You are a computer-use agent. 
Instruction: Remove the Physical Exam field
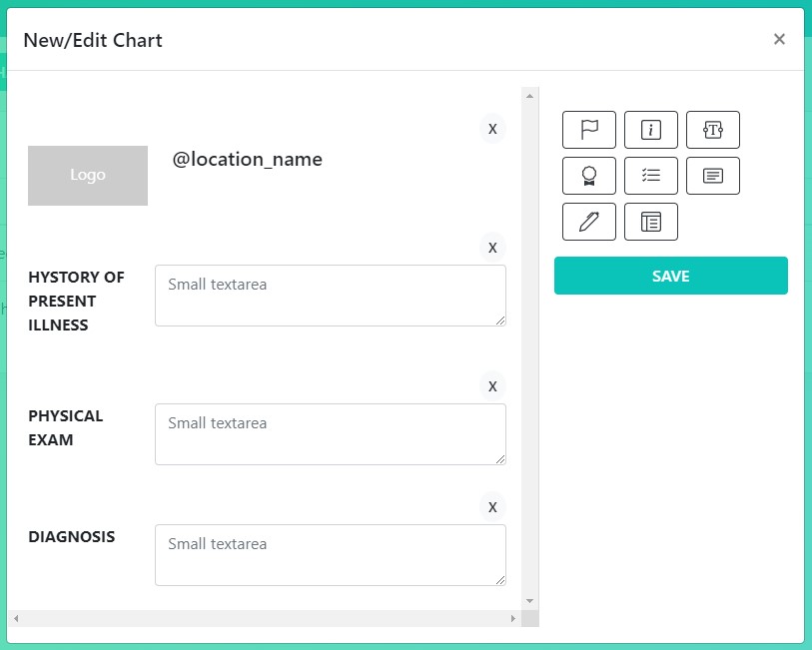tap(492, 385)
